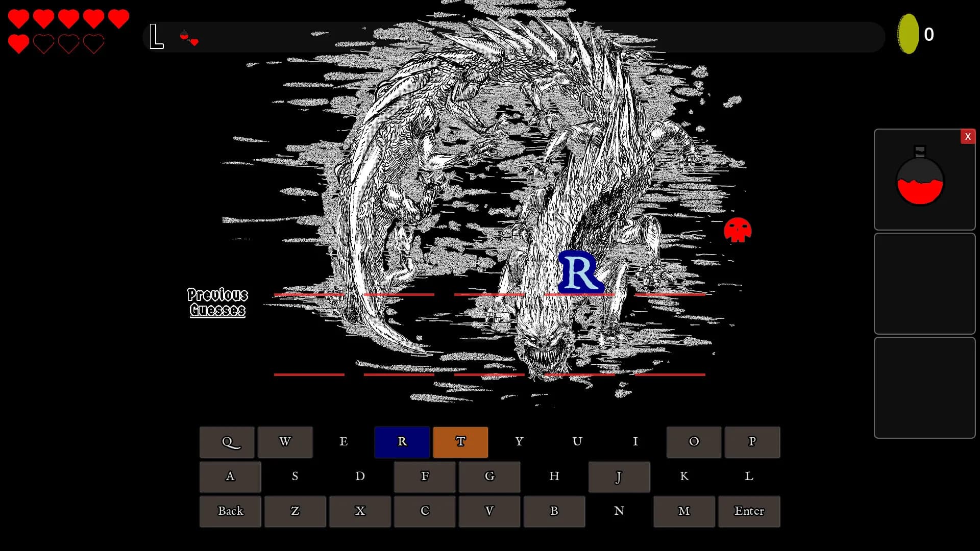Click the Back key
Screen dimensions: 980x551
[230, 511]
